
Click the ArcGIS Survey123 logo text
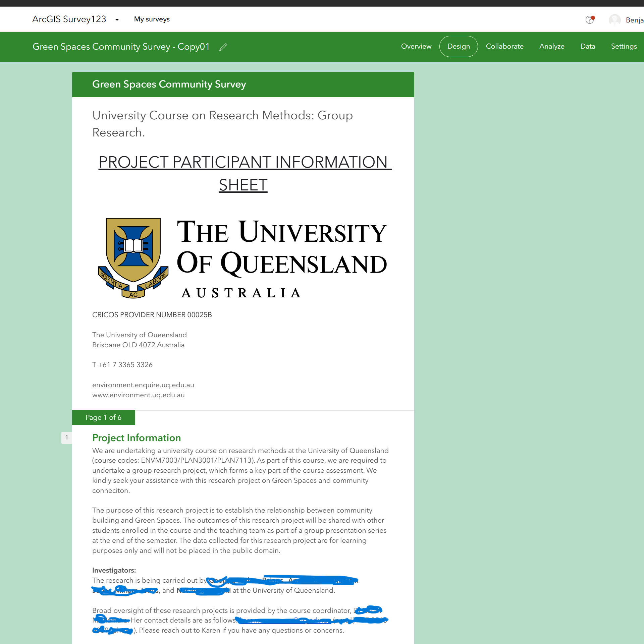pyautogui.click(x=69, y=19)
